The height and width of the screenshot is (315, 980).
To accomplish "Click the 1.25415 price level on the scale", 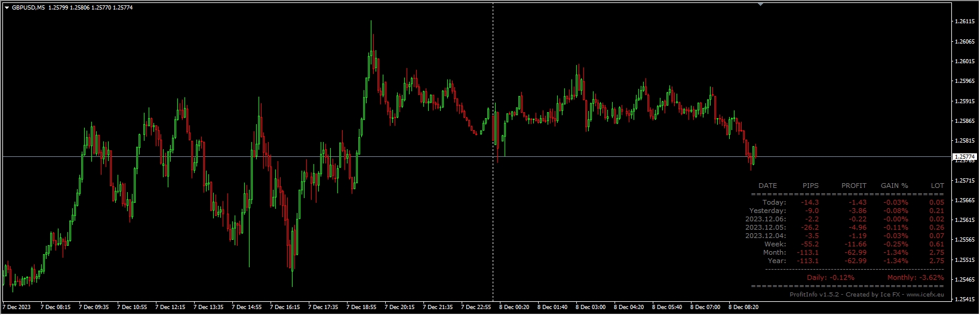I will 965,299.
